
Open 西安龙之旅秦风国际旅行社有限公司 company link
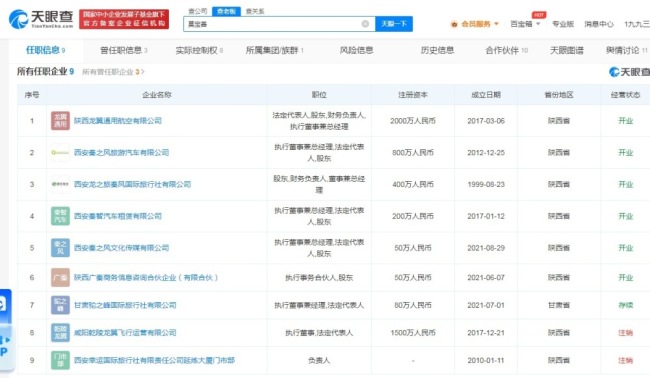(132, 184)
